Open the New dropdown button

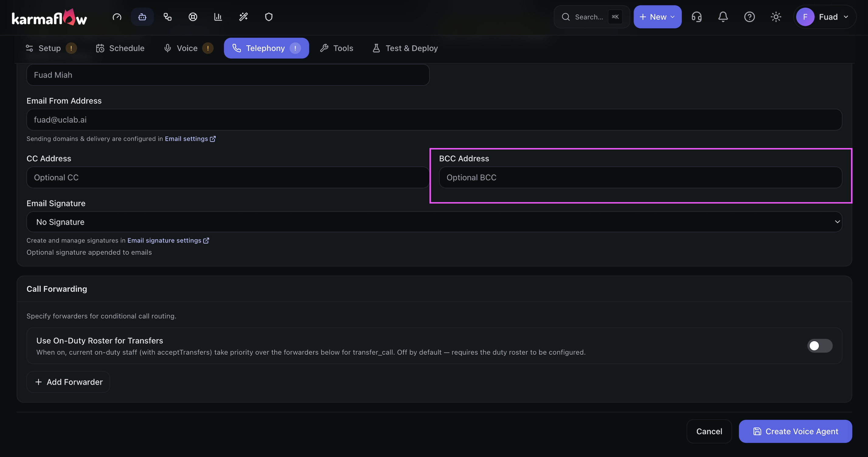coord(657,17)
